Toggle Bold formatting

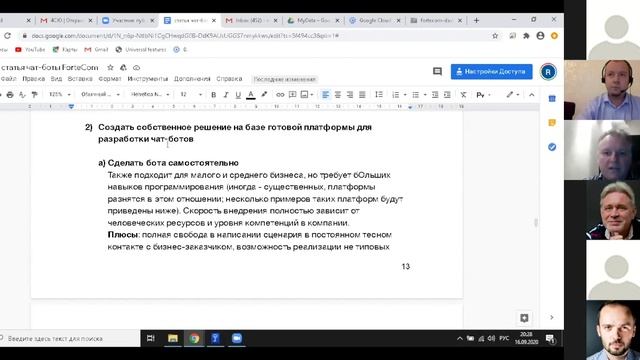point(213,95)
